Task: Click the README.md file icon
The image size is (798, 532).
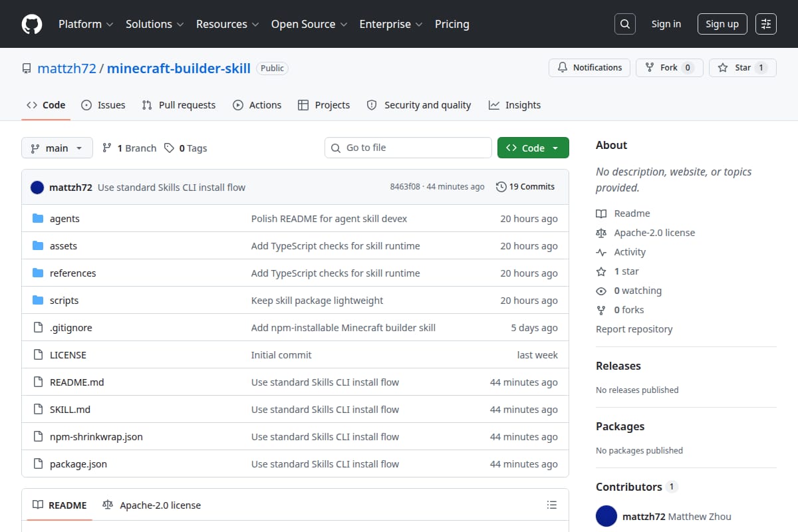Action: (x=38, y=382)
